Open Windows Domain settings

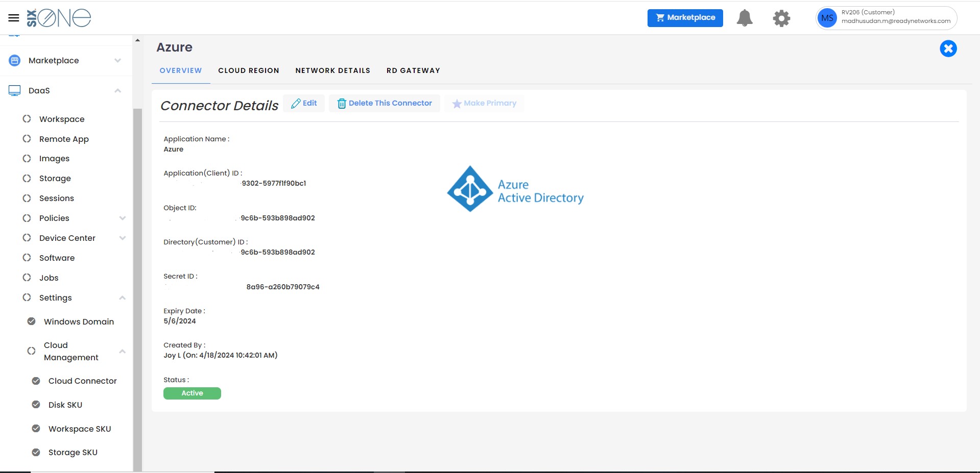click(x=79, y=321)
